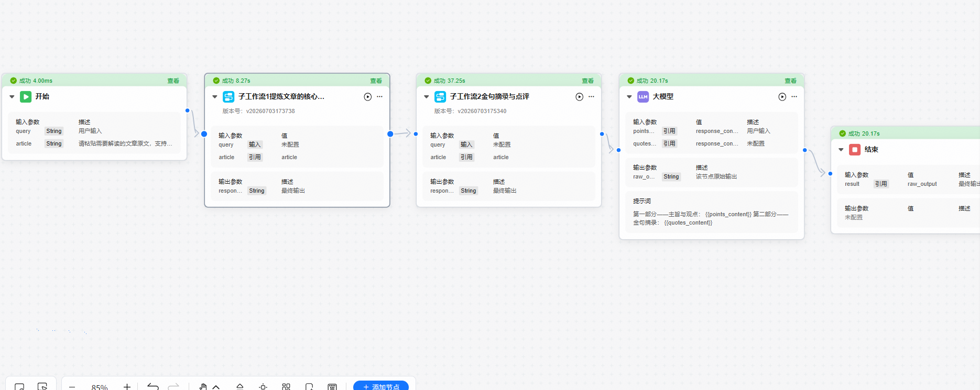The height and width of the screenshot is (390, 980).
Task: Click the success check icon on 大模型 node
Action: click(631, 81)
